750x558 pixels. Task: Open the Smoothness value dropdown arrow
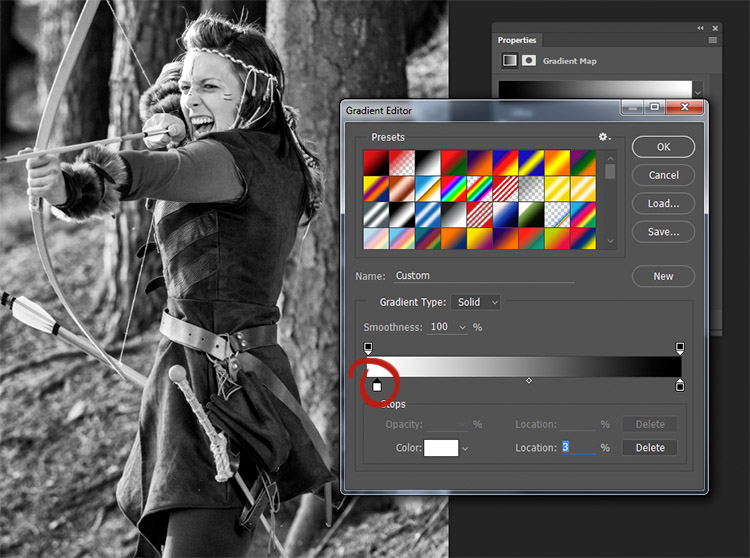[x=462, y=328]
